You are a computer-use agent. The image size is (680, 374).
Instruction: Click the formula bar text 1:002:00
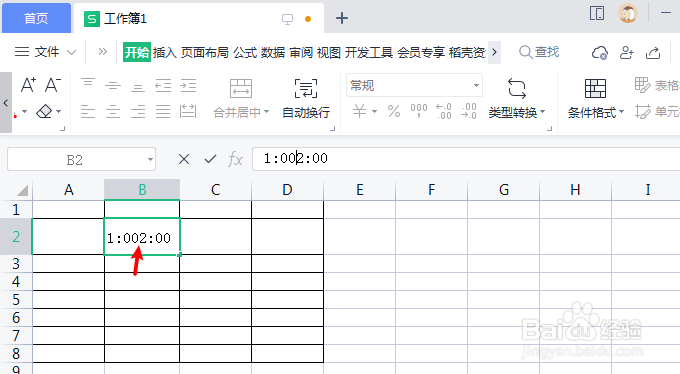[x=296, y=158]
